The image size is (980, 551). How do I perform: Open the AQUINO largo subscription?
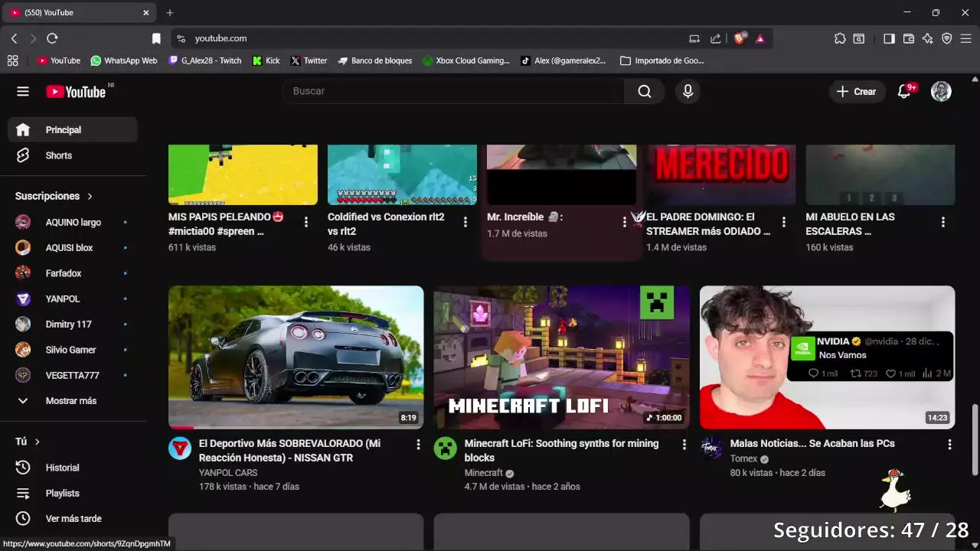click(x=73, y=222)
